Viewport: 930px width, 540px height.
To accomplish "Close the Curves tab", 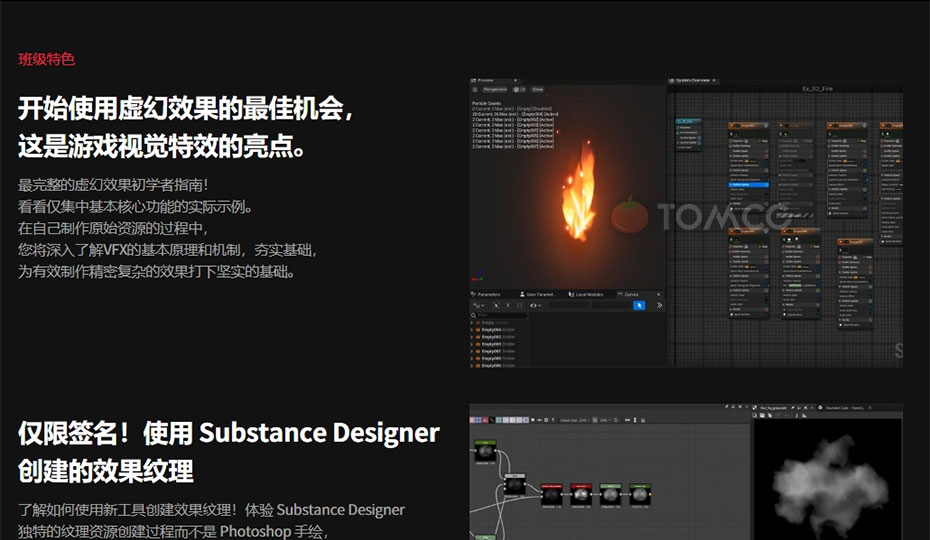I will 658,294.
